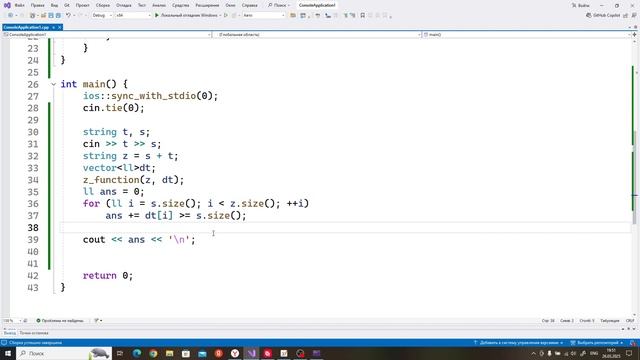The image size is (640, 360).
Task: Click the z_function(z, dt) call
Action: click(133, 180)
